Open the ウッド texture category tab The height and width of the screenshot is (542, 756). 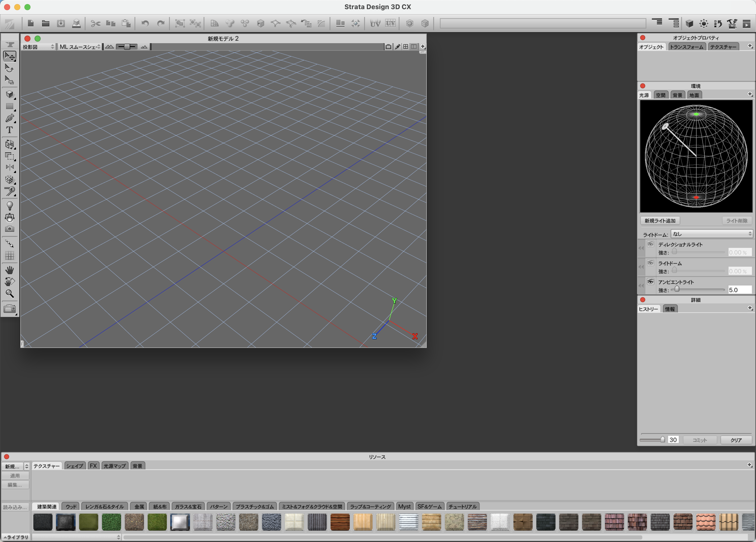pyautogui.click(x=71, y=507)
